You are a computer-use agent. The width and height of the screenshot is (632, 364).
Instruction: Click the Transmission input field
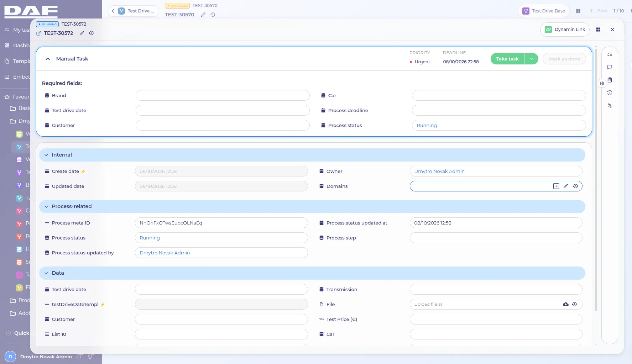(x=496, y=289)
